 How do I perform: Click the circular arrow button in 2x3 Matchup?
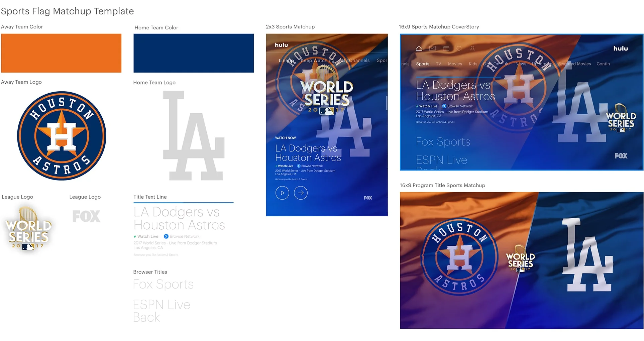tap(301, 193)
